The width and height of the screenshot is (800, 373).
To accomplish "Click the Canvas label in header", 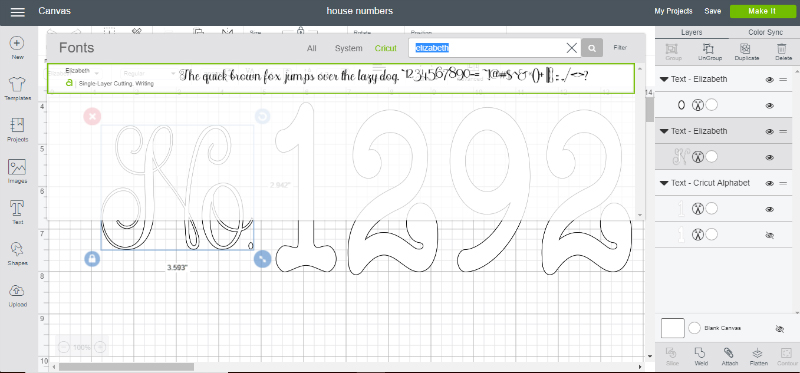I will (x=55, y=11).
